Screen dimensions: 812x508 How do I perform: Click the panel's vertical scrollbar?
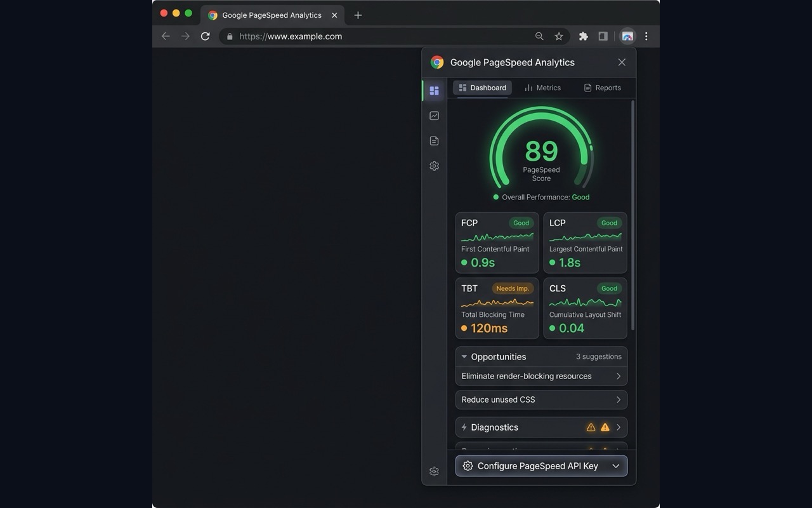[632, 216]
